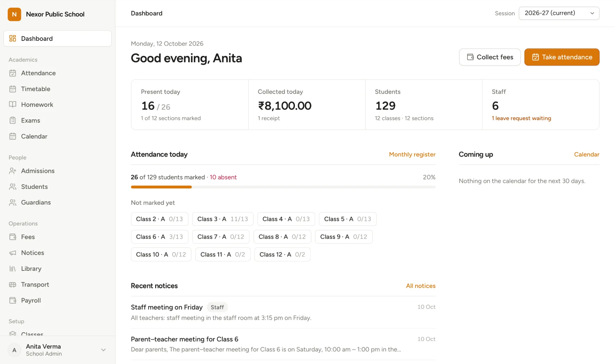This screenshot has height=364, width=615.
Task: Select the Class 10 · A chip
Action: (x=161, y=255)
